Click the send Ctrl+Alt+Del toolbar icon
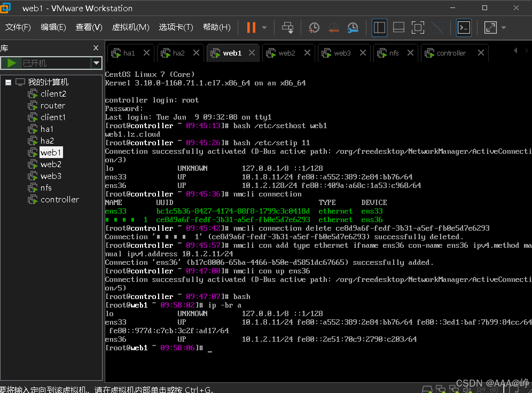This screenshot has height=393, width=532. (288, 27)
